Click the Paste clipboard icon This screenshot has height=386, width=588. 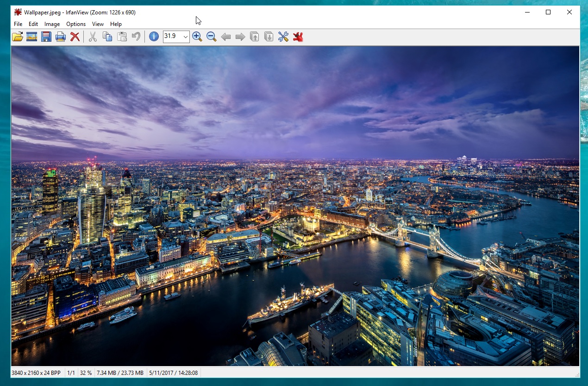point(122,37)
